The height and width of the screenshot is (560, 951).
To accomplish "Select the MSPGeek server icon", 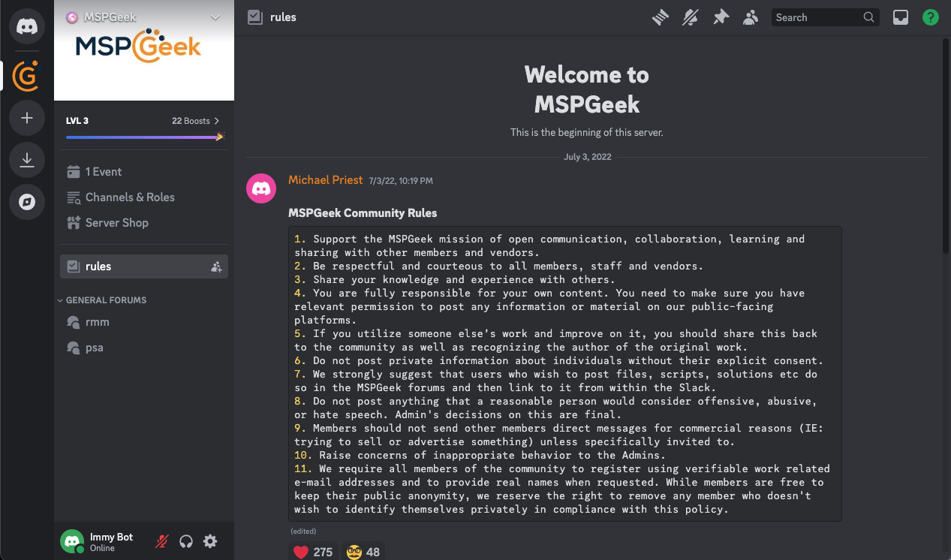I will tap(27, 75).
